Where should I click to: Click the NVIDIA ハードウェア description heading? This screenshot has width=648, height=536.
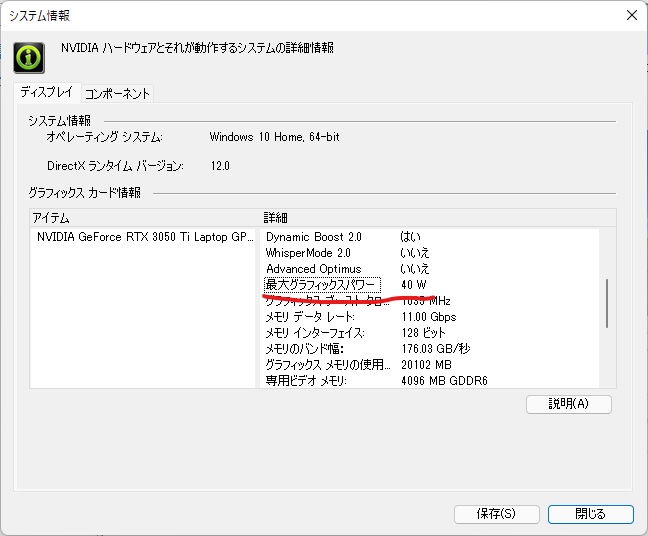[197, 48]
